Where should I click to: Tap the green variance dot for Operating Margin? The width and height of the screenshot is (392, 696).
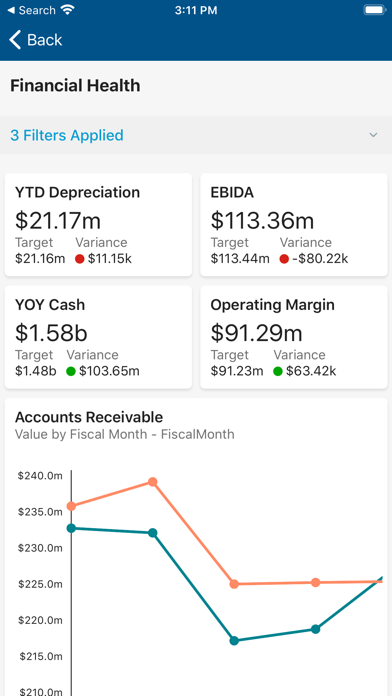click(x=277, y=371)
